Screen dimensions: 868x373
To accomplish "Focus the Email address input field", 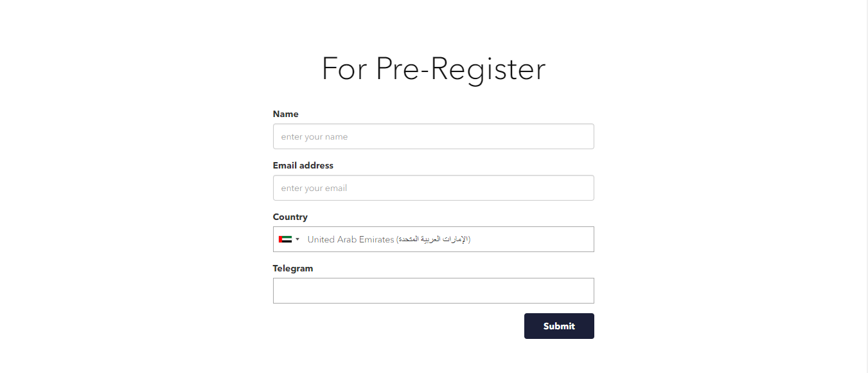I will point(434,188).
